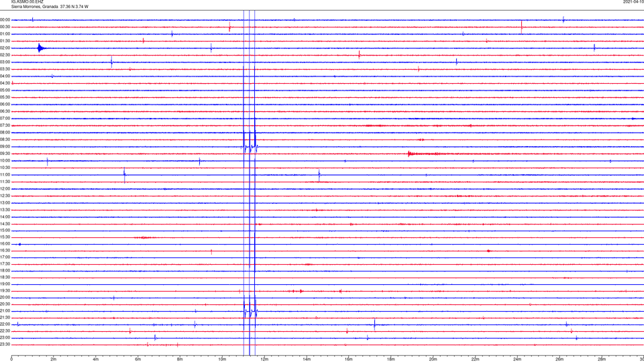Select the 00:00 trace time label

pyautogui.click(x=5, y=19)
